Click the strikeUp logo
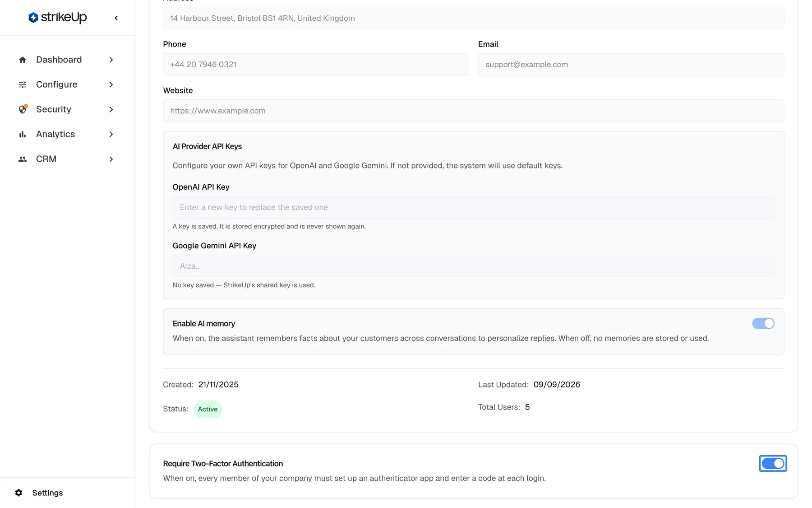The width and height of the screenshot is (812, 508). point(57,18)
